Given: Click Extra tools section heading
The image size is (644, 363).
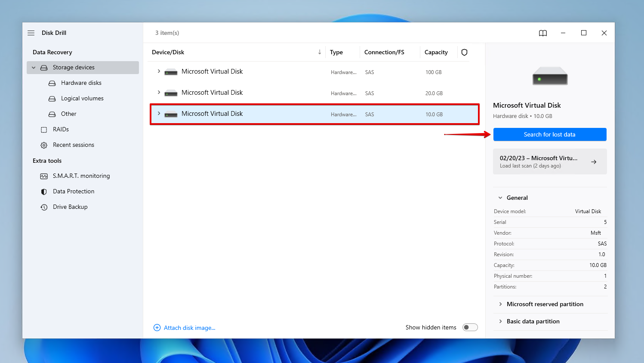Looking at the screenshot, I should 47,161.
